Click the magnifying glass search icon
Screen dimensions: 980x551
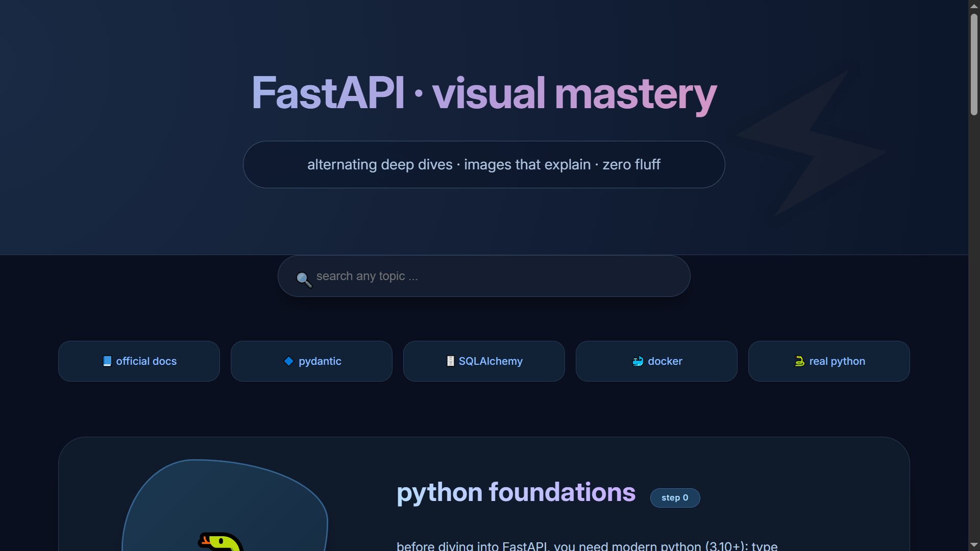[x=304, y=280]
